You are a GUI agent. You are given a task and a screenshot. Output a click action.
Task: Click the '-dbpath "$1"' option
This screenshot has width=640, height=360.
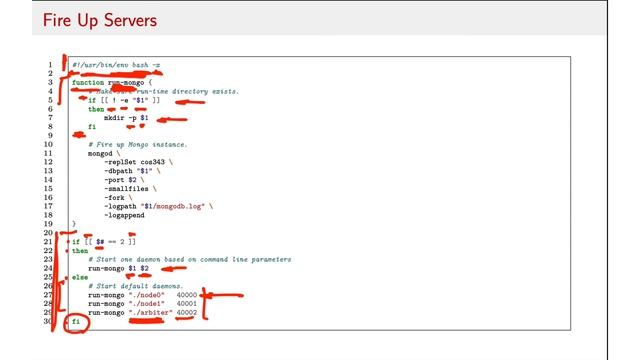click(x=128, y=171)
